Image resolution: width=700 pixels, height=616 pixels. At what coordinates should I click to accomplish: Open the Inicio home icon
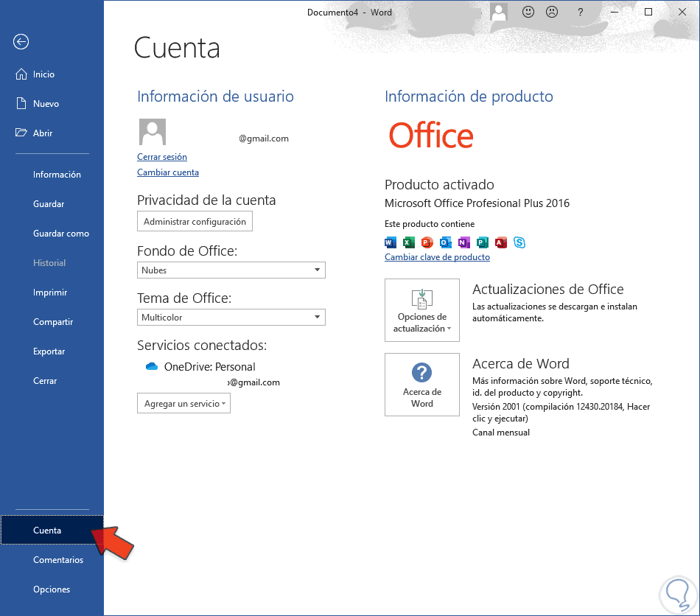(21, 74)
